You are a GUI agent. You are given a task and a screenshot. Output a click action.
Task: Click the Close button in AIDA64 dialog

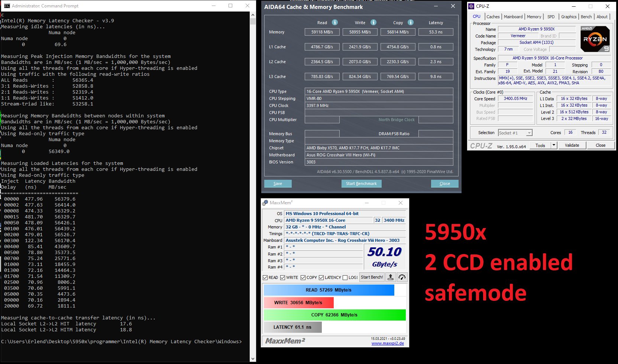click(x=444, y=183)
